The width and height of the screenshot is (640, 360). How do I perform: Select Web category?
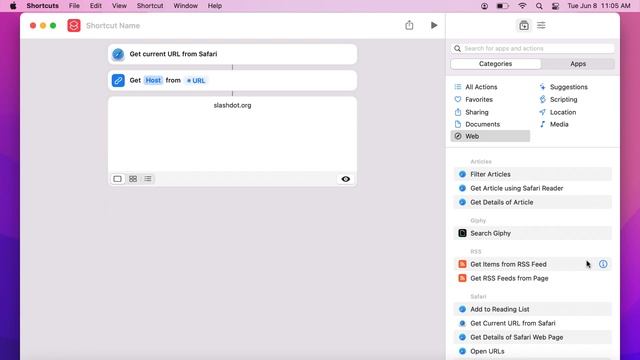tap(490, 136)
